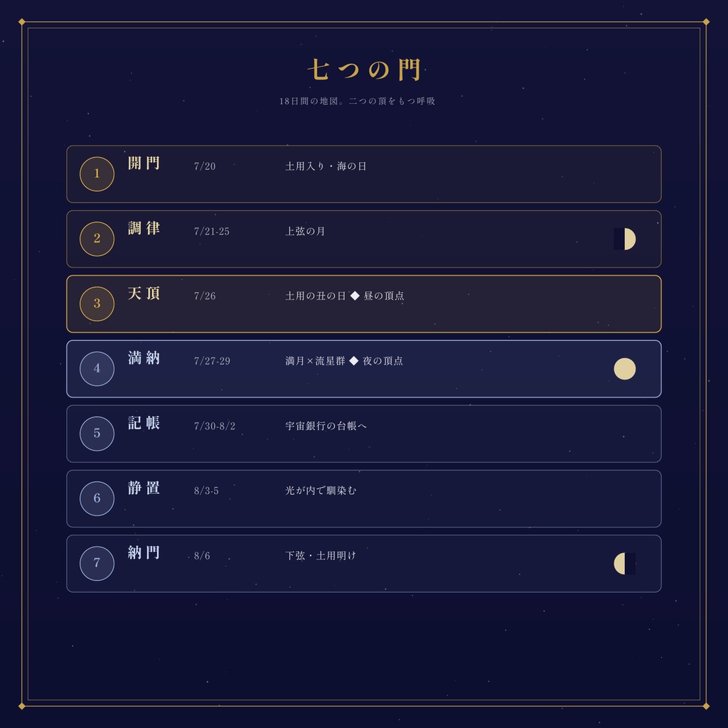Click the first quarter moon icon
This screenshot has height=728, width=728.
pos(624,239)
